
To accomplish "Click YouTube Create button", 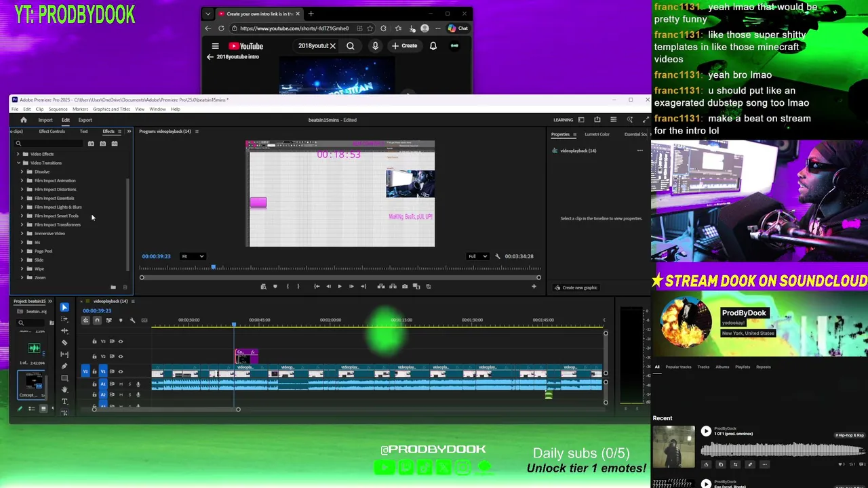I will [x=404, y=46].
